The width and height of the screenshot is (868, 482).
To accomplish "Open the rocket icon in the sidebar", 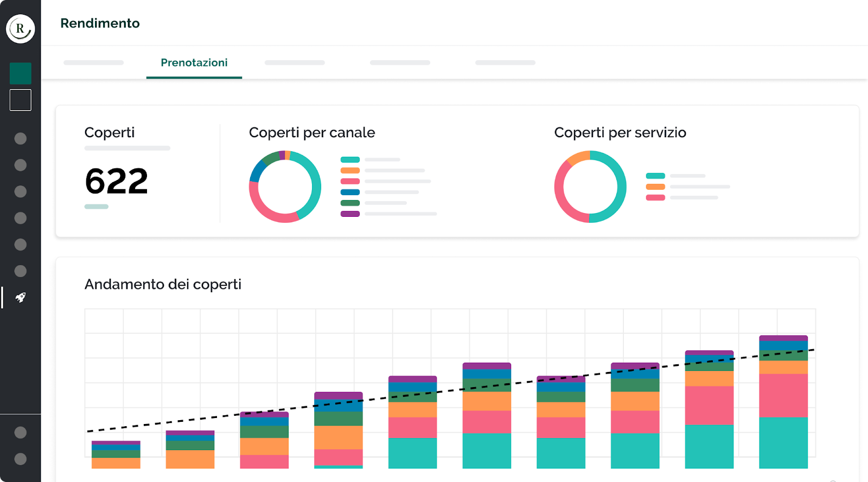I will click(21, 297).
